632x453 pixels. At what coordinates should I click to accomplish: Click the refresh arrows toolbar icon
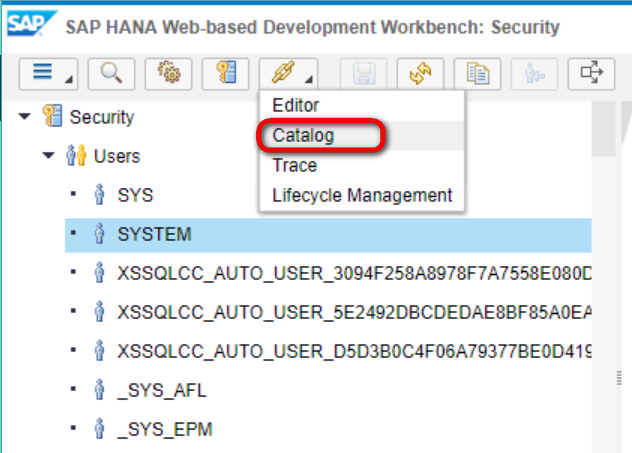click(x=421, y=73)
